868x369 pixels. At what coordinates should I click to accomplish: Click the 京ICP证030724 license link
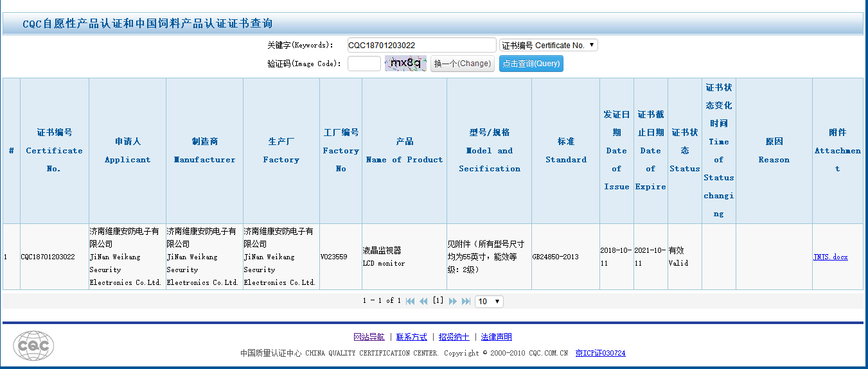coord(600,353)
